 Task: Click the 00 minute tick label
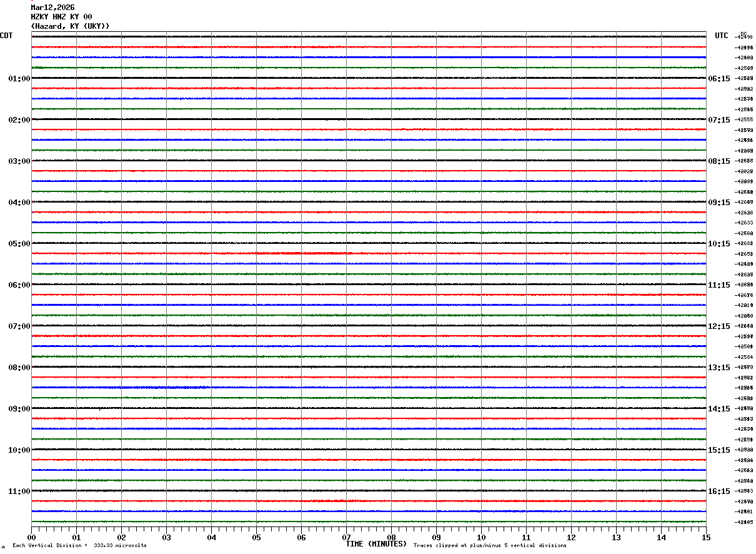pyautogui.click(x=31, y=538)
